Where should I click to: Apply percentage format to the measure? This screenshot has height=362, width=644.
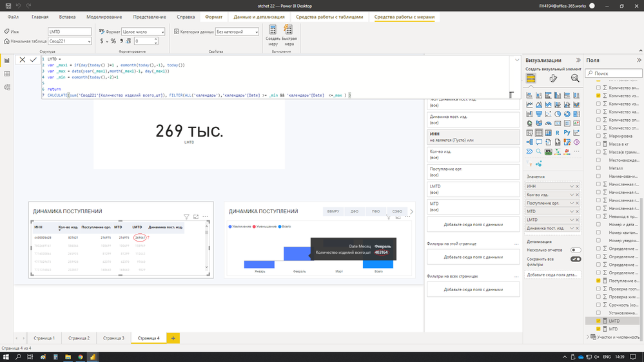click(113, 41)
